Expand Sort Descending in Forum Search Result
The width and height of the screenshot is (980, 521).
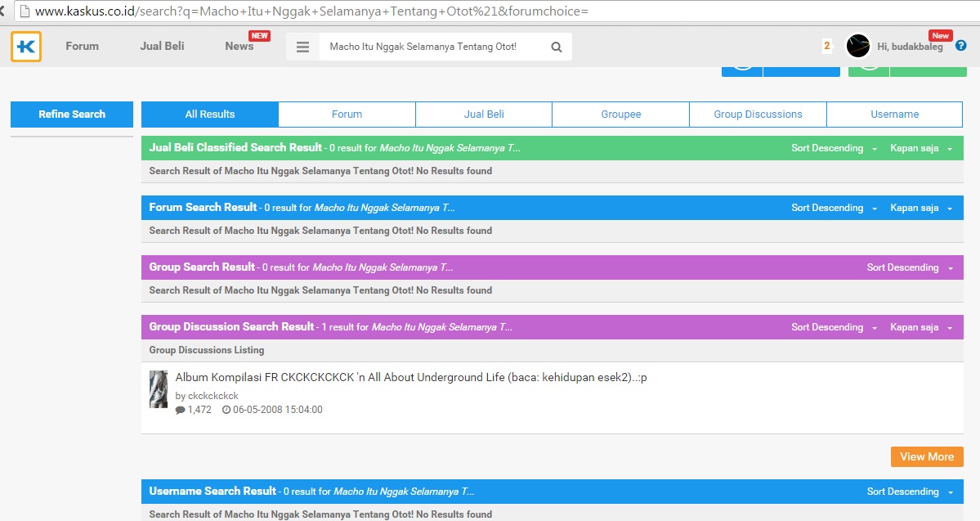click(834, 208)
